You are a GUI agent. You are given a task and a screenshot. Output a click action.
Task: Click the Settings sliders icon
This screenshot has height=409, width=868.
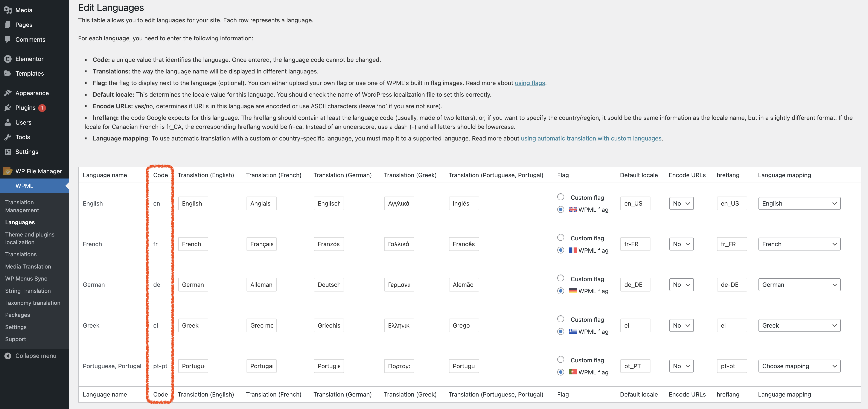click(x=8, y=151)
